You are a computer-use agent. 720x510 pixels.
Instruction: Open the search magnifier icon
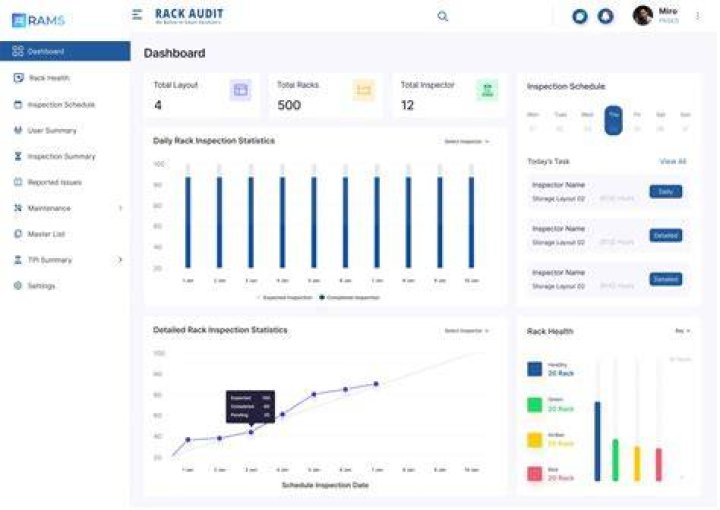pyautogui.click(x=442, y=17)
